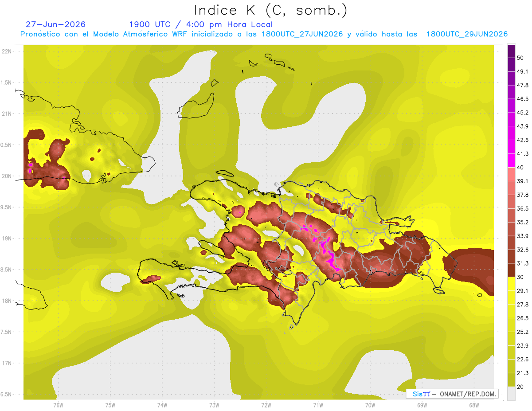Click the "69W" longitude axis label

click(422, 405)
